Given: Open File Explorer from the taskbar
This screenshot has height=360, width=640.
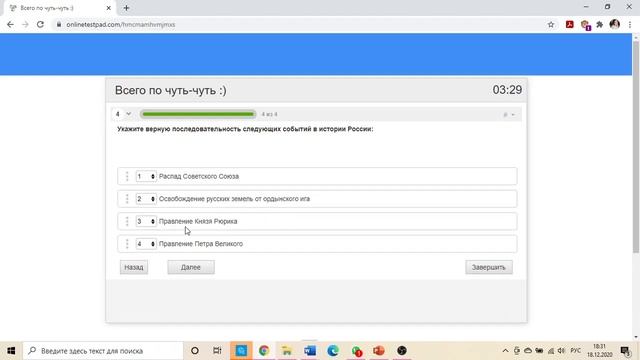Looking at the screenshot, I should [x=287, y=351].
